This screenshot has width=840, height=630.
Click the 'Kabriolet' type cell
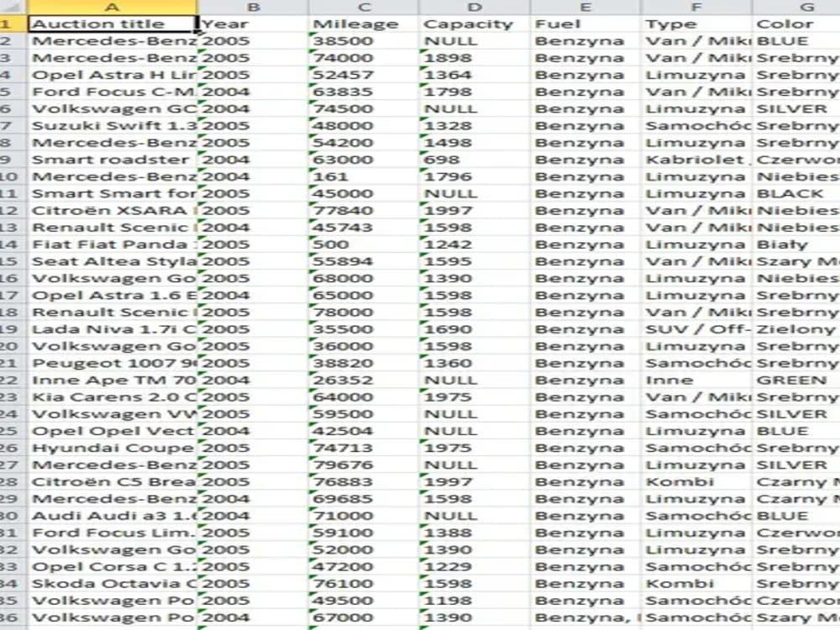tap(696, 160)
